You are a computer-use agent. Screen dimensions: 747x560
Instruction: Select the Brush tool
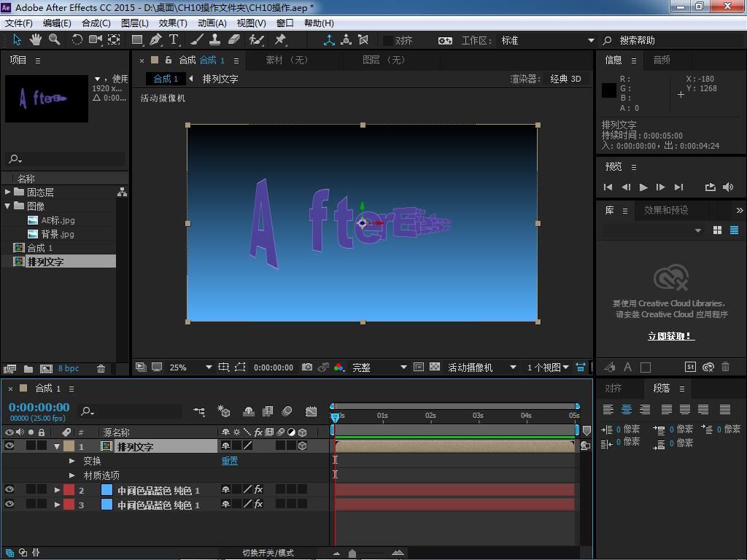coord(197,40)
